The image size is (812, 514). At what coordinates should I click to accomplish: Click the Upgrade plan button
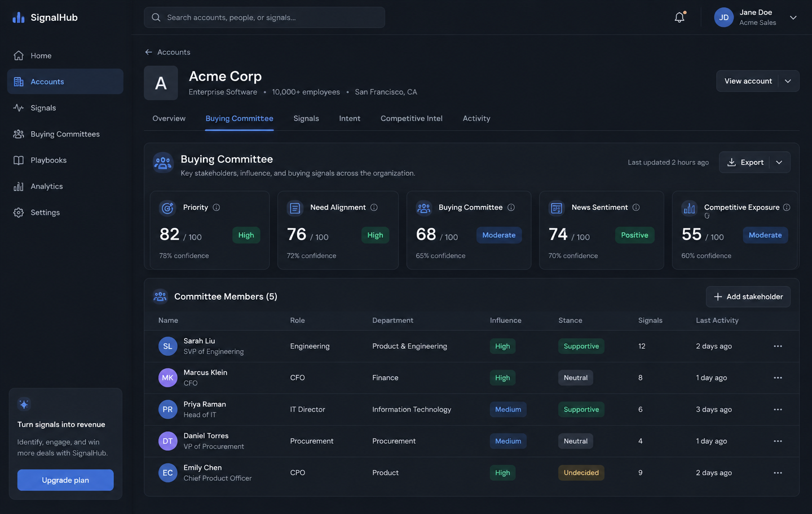65,480
